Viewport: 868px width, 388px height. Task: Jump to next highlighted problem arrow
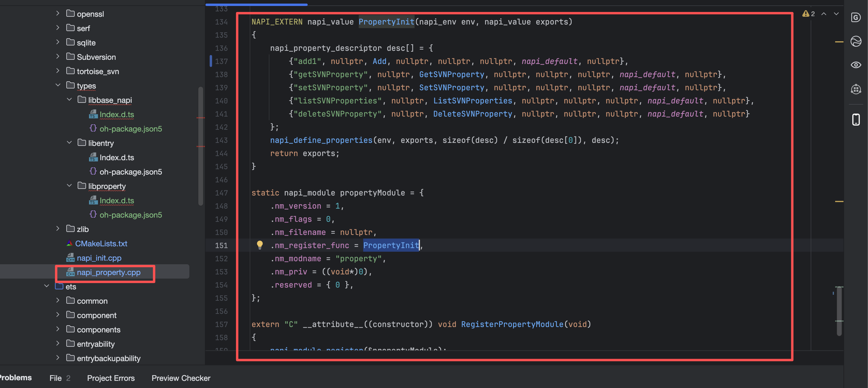click(836, 14)
